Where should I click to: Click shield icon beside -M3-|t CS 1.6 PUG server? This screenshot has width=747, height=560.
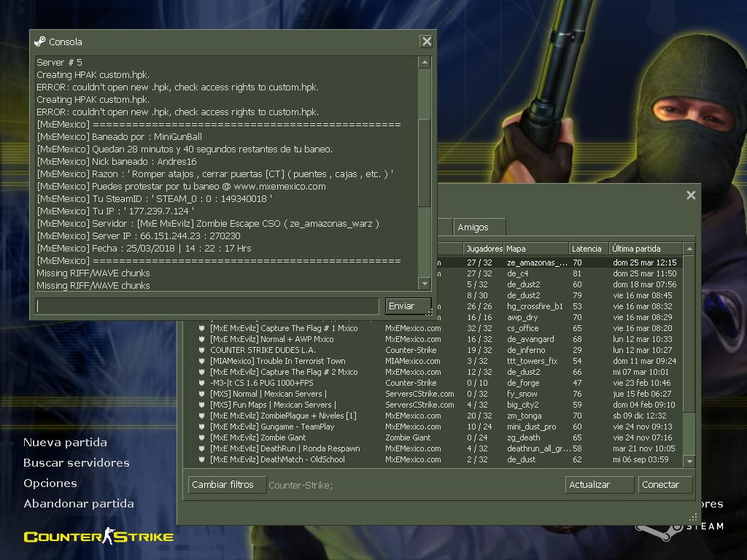(201, 383)
